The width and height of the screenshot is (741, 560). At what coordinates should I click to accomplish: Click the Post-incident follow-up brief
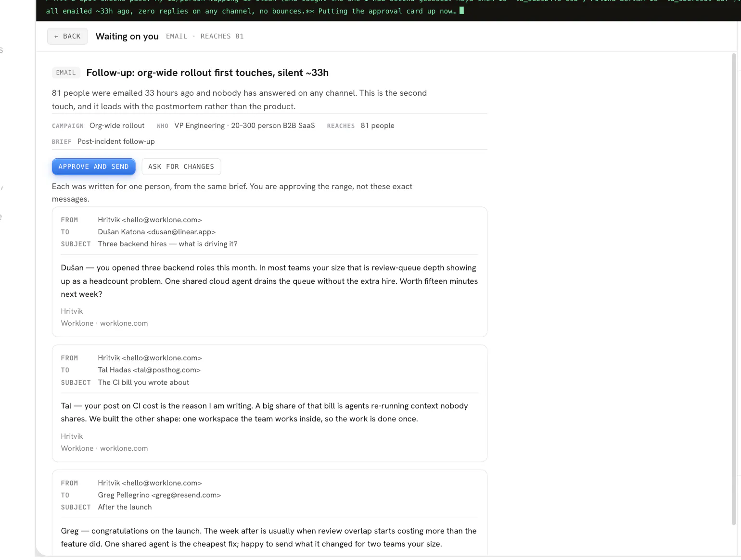[x=116, y=141]
